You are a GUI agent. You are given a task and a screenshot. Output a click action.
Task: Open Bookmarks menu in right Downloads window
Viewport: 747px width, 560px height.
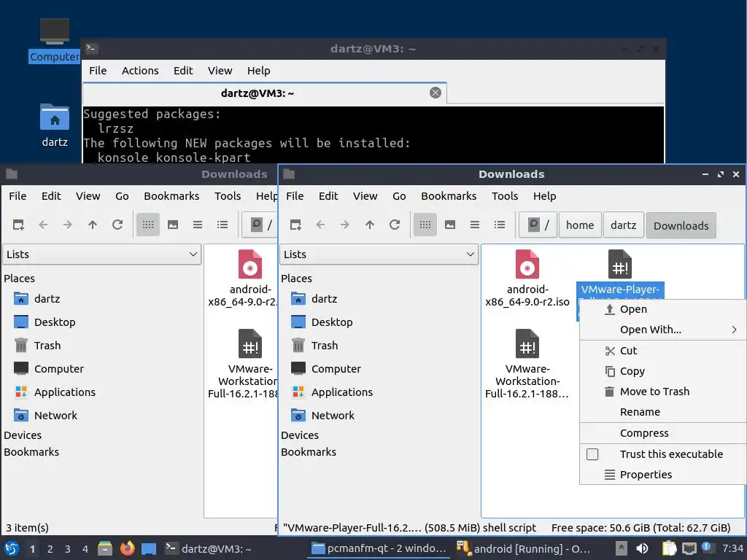(x=449, y=195)
